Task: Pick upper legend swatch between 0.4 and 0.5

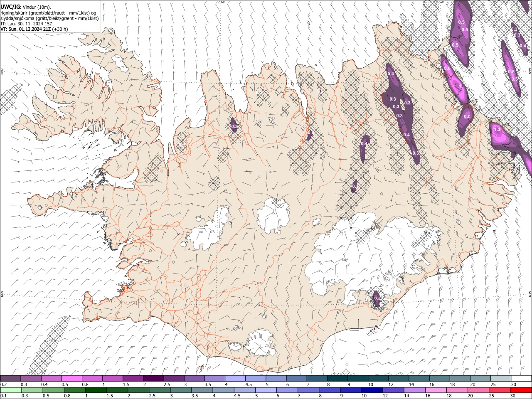Action: [x=51, y=378]
